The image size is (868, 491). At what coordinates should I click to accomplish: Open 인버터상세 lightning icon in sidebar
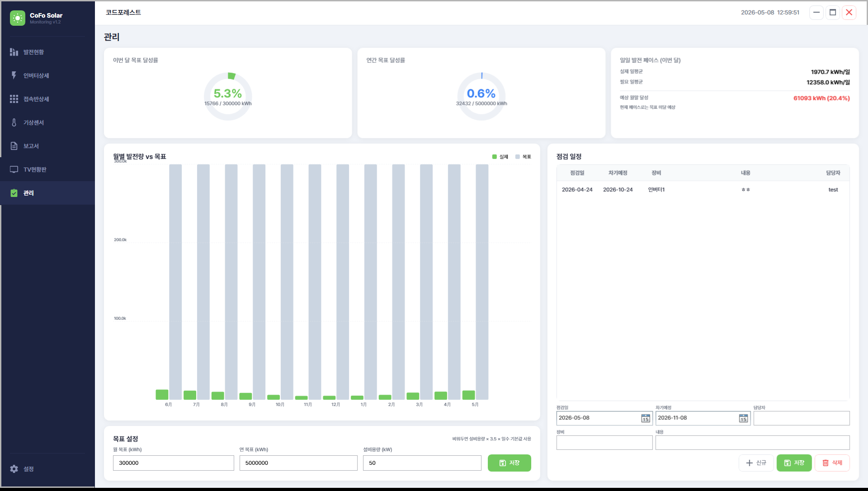(x=14, y=75)
